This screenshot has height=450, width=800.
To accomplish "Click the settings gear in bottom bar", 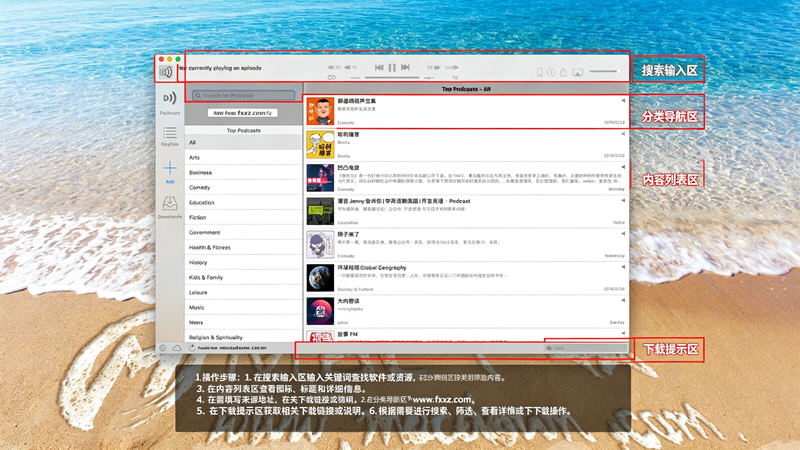I will [163, 348].
